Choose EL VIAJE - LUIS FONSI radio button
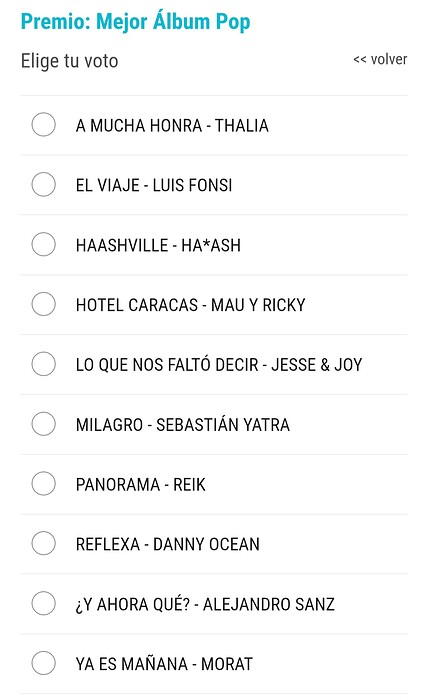Viewport: 429px width, 700px height. (43, 184)
